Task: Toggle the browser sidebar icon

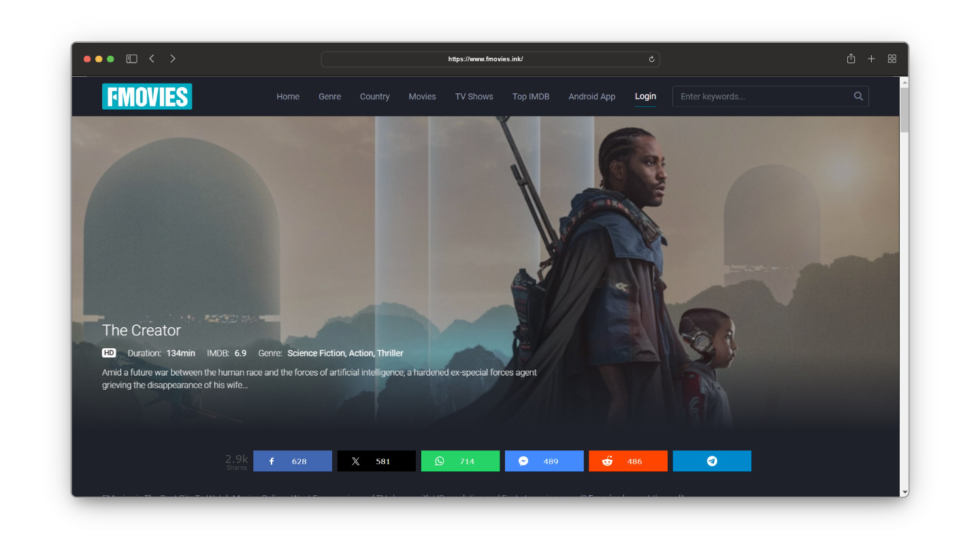Action: pyautogui.click(x=132, y=59)
